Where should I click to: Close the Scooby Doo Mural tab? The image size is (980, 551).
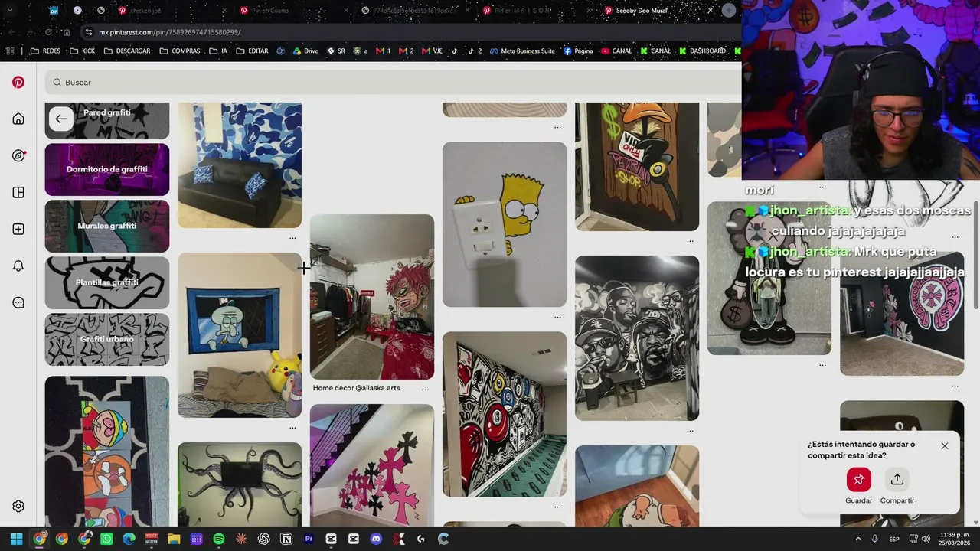710,11
